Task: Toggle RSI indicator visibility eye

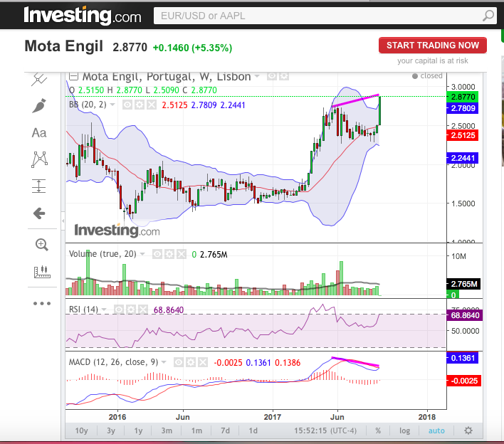Action: [118, 310]
